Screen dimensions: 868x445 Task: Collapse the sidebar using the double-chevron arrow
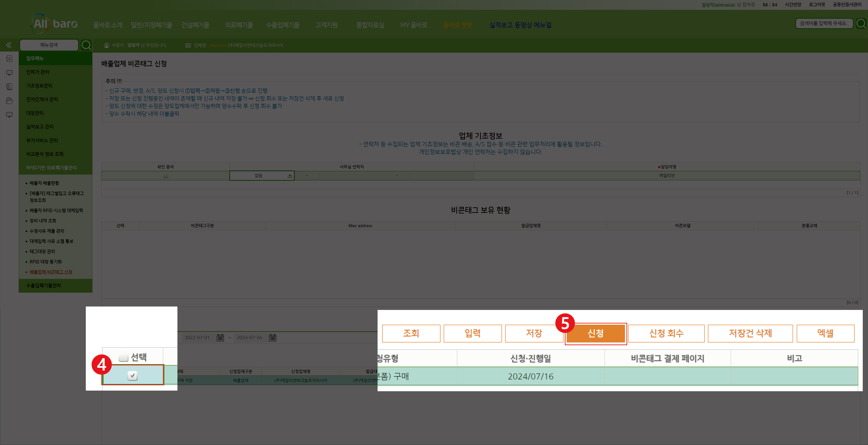(9, 45)
